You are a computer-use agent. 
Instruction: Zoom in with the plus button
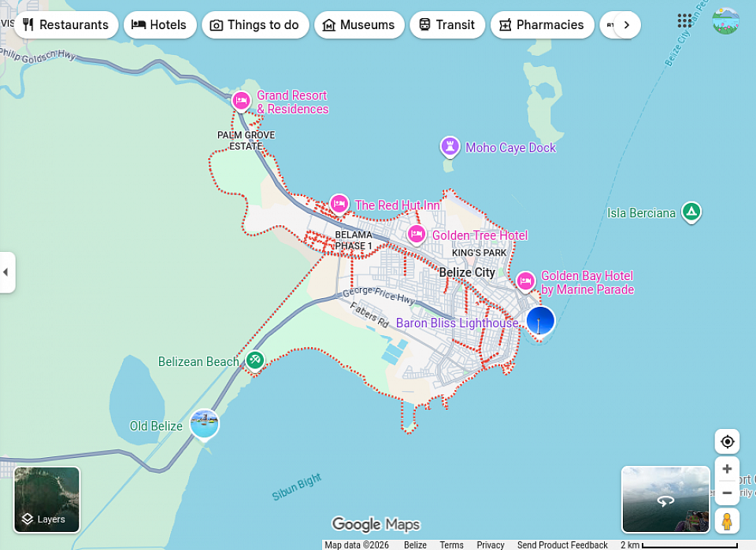(727, 469)
